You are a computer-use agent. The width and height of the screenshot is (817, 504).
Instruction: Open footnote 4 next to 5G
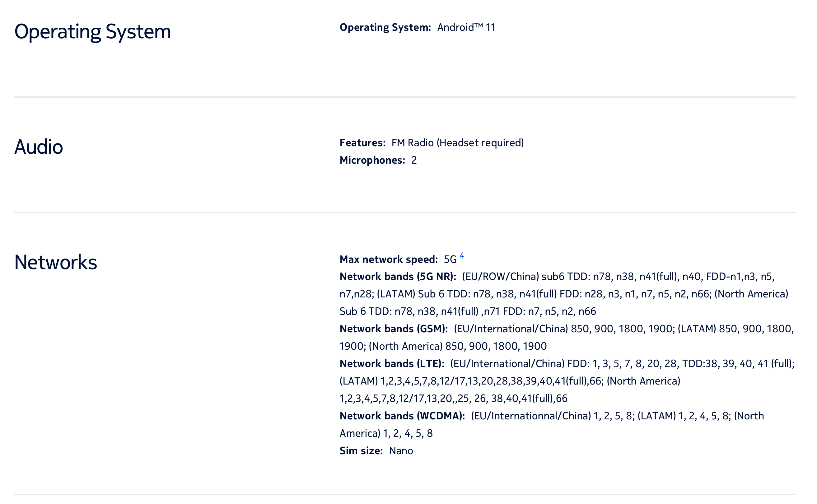(462, 256)
